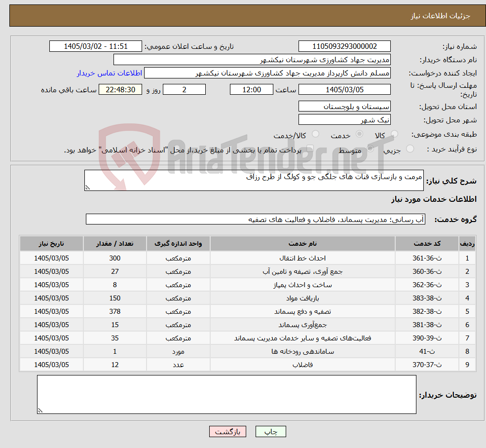
Task: Click the تاریخ نیاز column header
Action: 51,244
